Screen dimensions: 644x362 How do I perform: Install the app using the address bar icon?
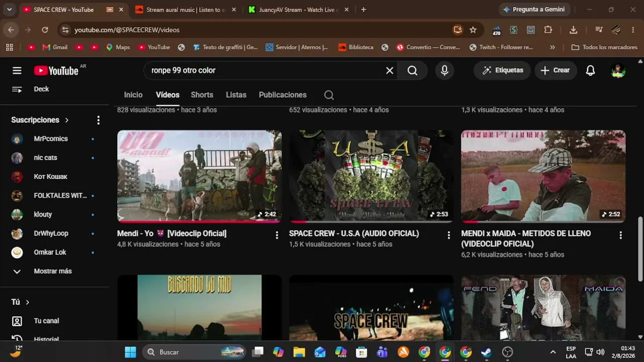(457, 30)
